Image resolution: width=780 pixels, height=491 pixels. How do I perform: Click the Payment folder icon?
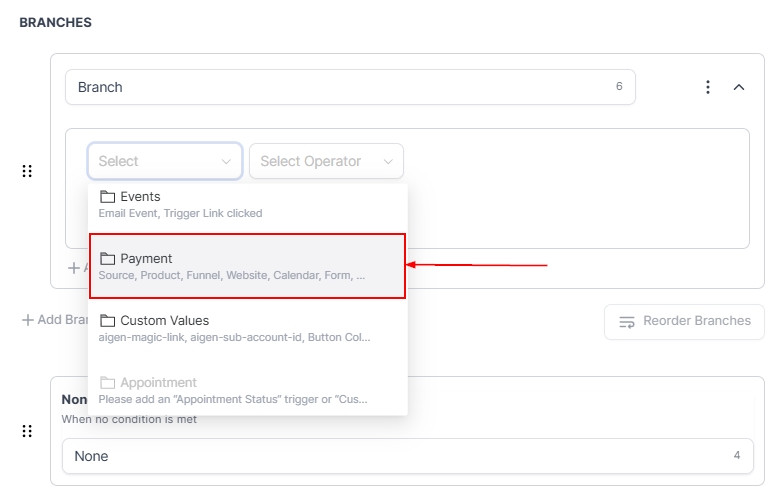pos(108,259)
